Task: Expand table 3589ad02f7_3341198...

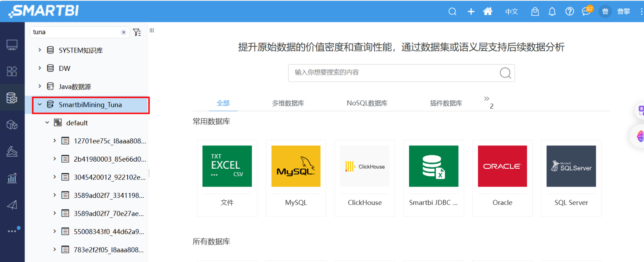Action: [x=55, y=195]
